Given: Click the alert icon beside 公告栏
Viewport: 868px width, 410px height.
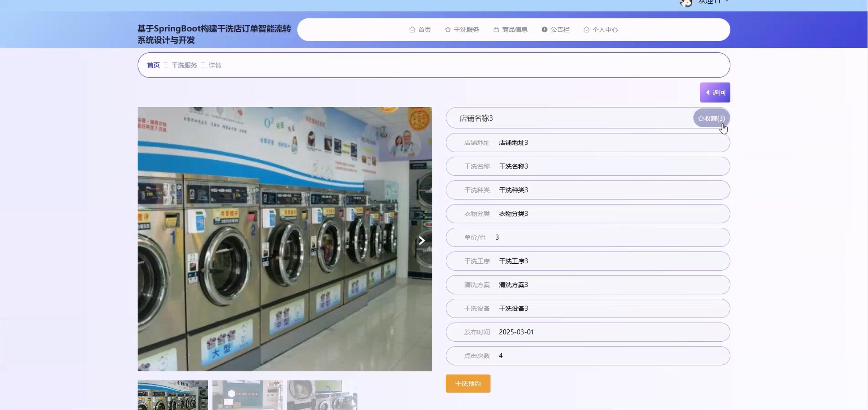Looking at the screenshot, I should click(544, 30).
